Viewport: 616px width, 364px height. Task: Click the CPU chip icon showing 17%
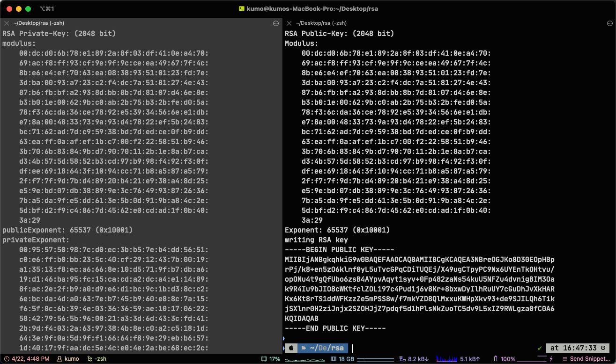pyautogui.click(x=264, y=359)
